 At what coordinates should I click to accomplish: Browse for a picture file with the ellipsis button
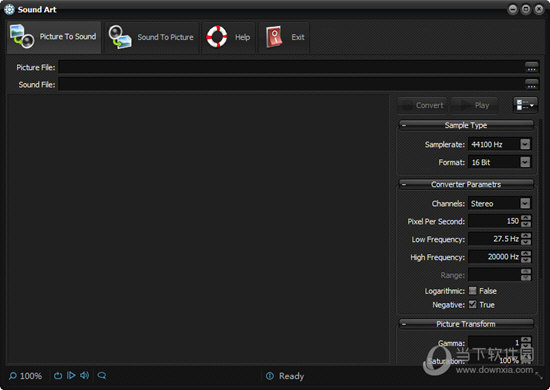click(531, 67)
